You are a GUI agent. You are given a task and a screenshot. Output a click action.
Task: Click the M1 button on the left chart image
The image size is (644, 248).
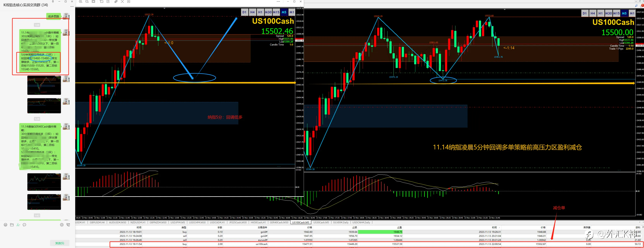click(292, 12)
